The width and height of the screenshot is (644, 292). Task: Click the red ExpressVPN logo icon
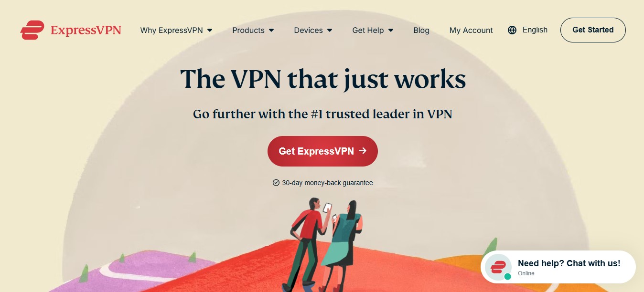click(32, 30)
